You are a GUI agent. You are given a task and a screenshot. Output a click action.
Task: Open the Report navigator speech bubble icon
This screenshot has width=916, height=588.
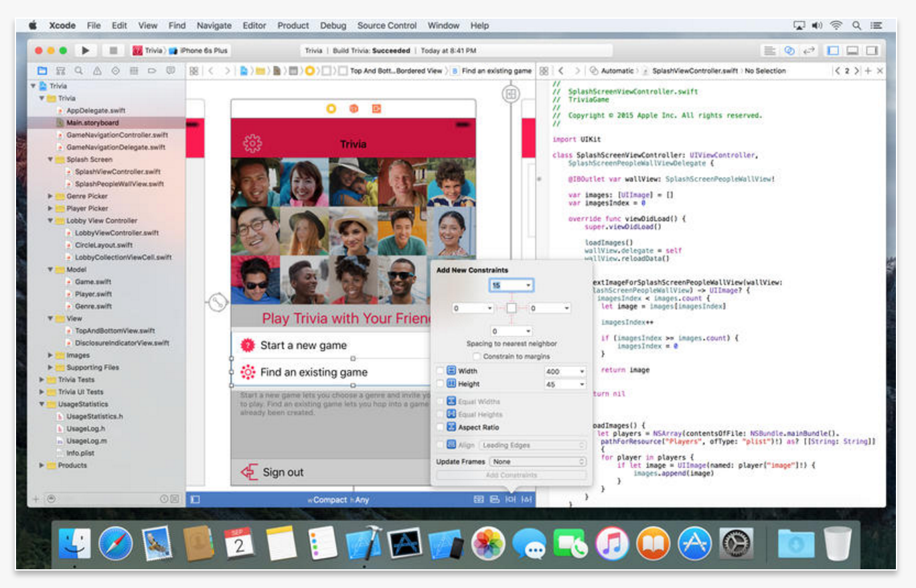(170, 70)
